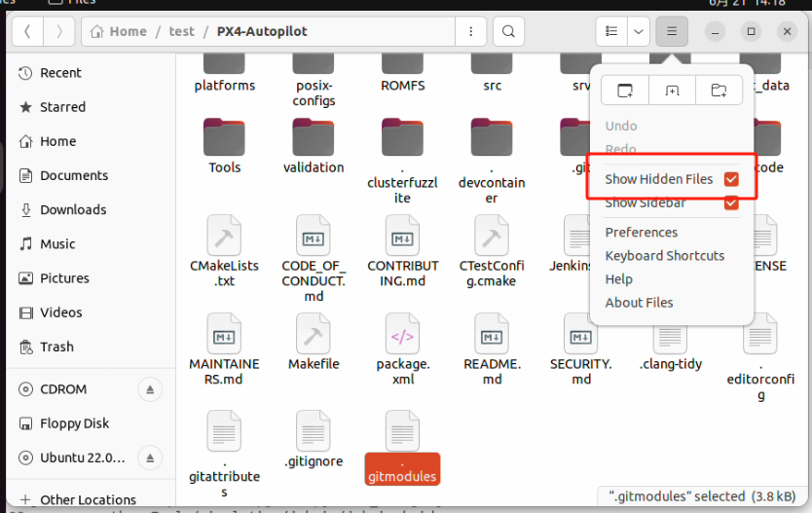Screen dimensions: 812x513
Task: Close the hamburger main menu button
Action: (672, 31)
